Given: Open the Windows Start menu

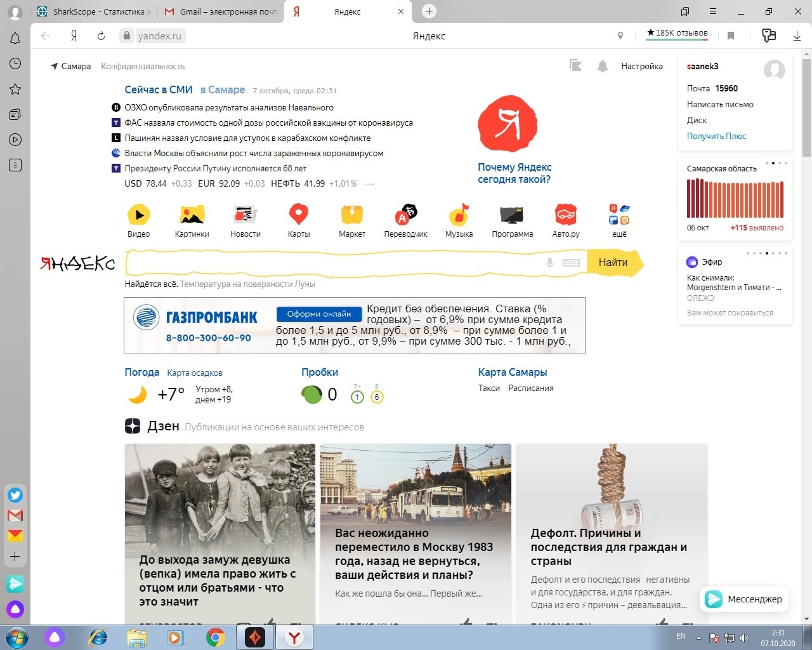Looking at the screenshot, I should [15, 637].
